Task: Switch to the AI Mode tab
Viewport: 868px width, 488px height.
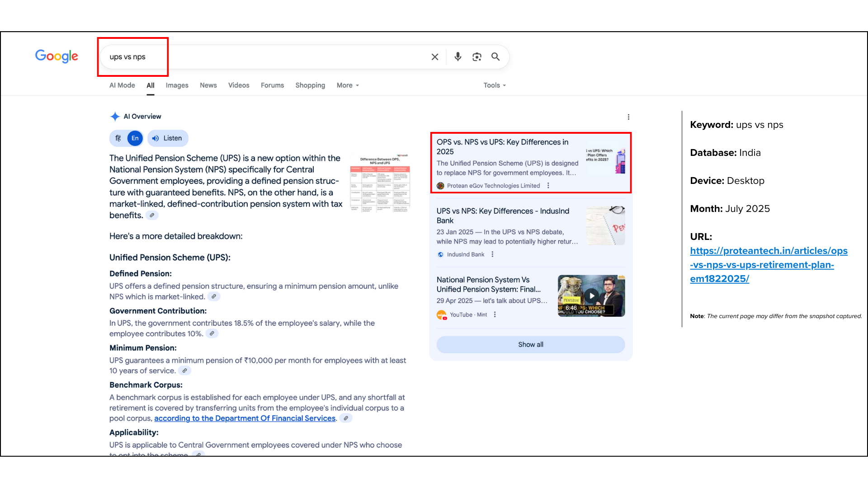Action: [122, 85]
